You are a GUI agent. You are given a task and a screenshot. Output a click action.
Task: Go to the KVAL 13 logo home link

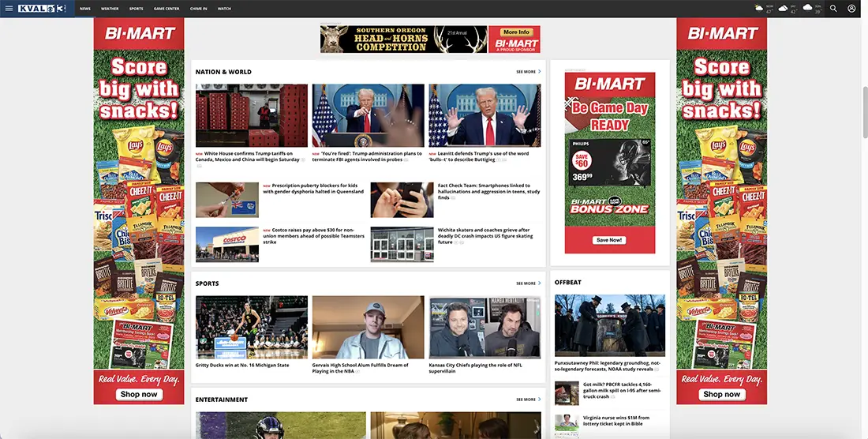(x=42, y=9)
